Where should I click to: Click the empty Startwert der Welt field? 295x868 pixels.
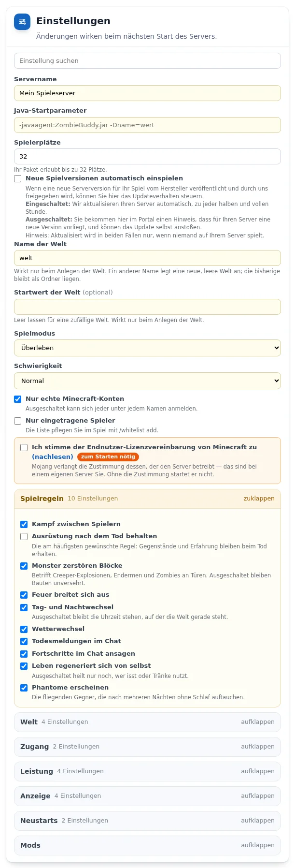(x=147, y=307)
